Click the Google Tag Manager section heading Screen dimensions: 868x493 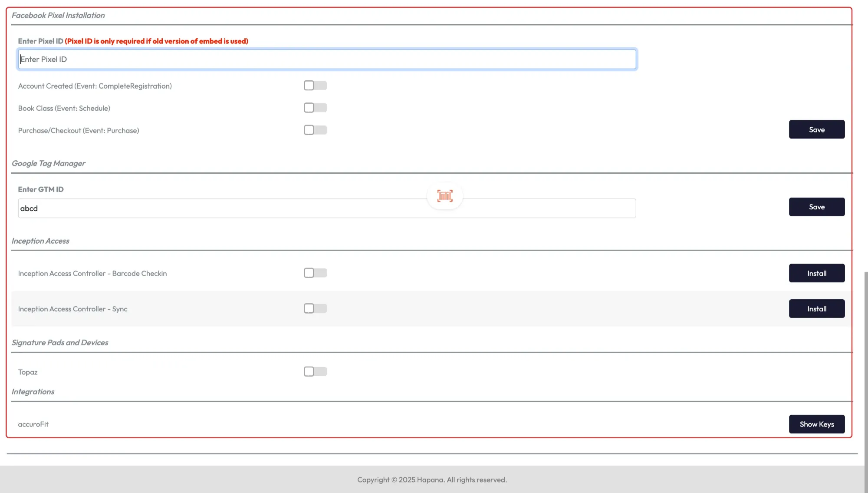click(x=49, y=163)
